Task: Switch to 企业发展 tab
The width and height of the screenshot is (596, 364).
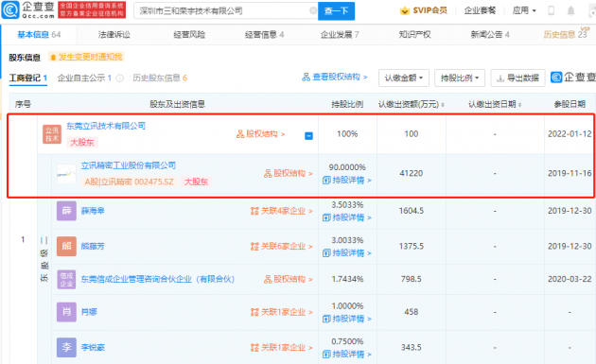Action: coord(340,35)
